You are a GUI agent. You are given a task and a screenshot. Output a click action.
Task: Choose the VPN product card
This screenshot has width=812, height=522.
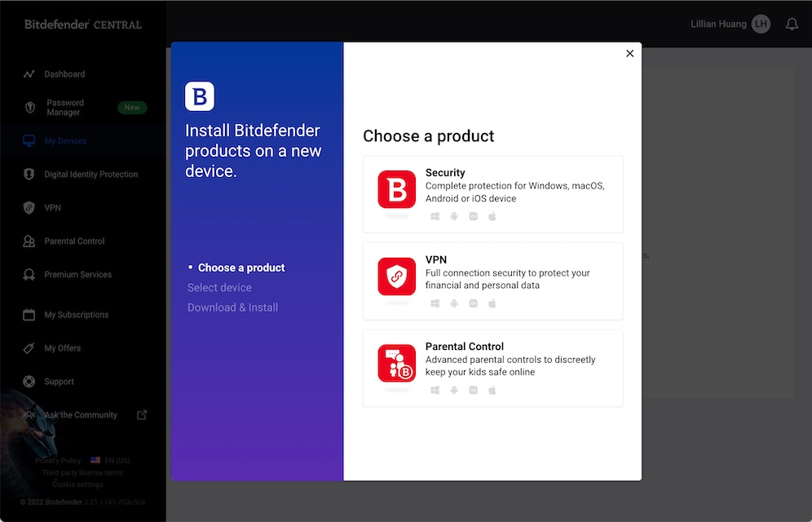click(492, 281)
